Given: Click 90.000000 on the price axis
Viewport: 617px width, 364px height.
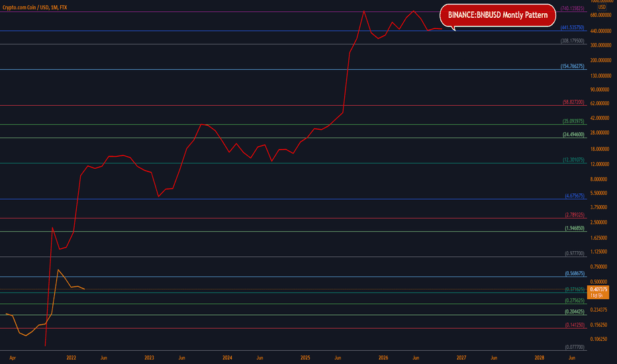Looking at the screenshot, I should pos(601,89).
